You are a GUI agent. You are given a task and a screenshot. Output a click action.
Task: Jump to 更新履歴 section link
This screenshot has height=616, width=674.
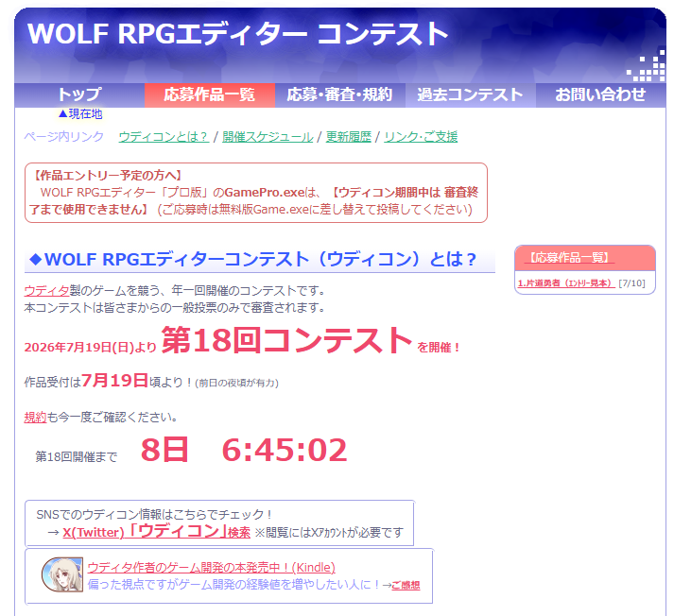(348, 137)
